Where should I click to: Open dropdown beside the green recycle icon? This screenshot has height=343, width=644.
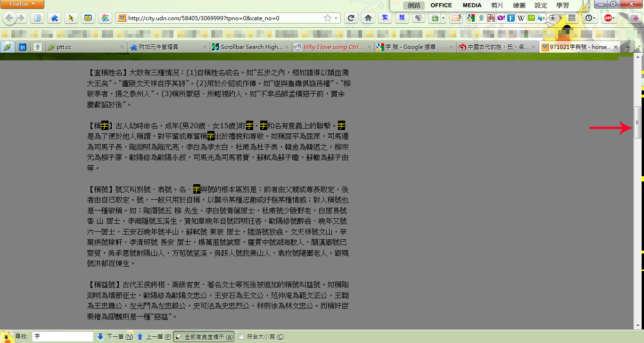tap(443, 18)
